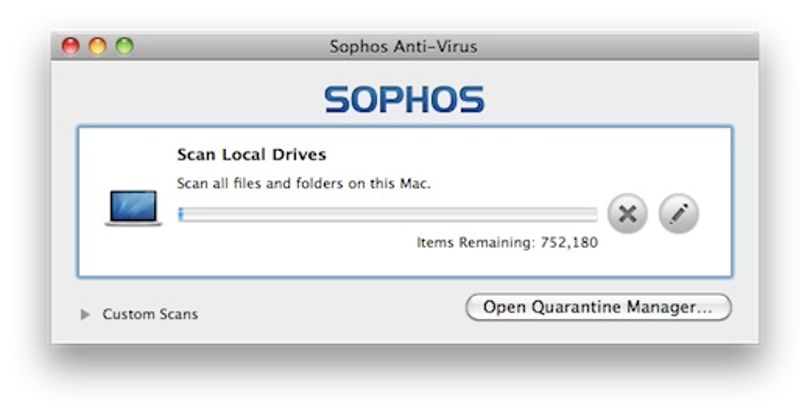Image resolution: width=810 pixels, height=414 pixels.
Task: Open Quarantine Manager
Action: click(598, 307)
